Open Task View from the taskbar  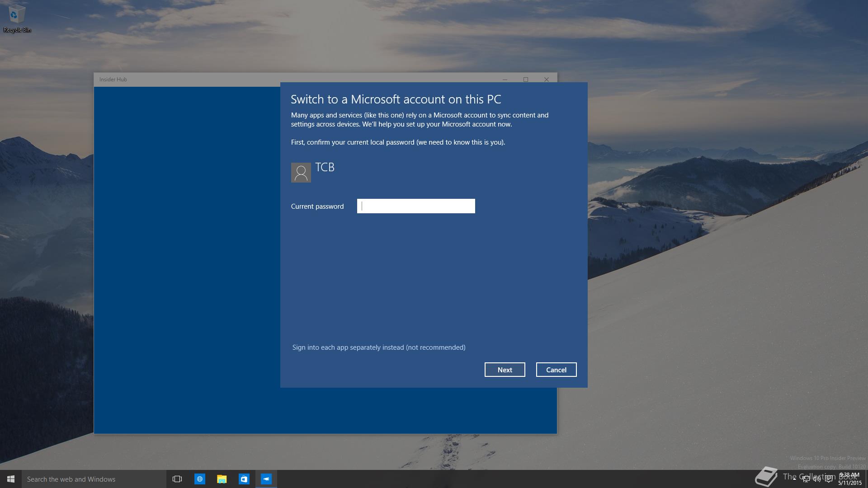tap(177, 479)
